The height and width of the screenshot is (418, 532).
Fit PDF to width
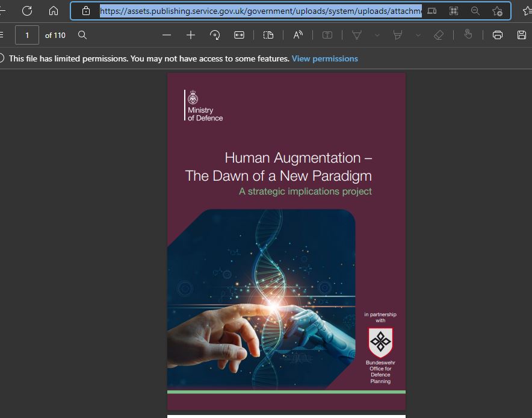coord(239,35)
